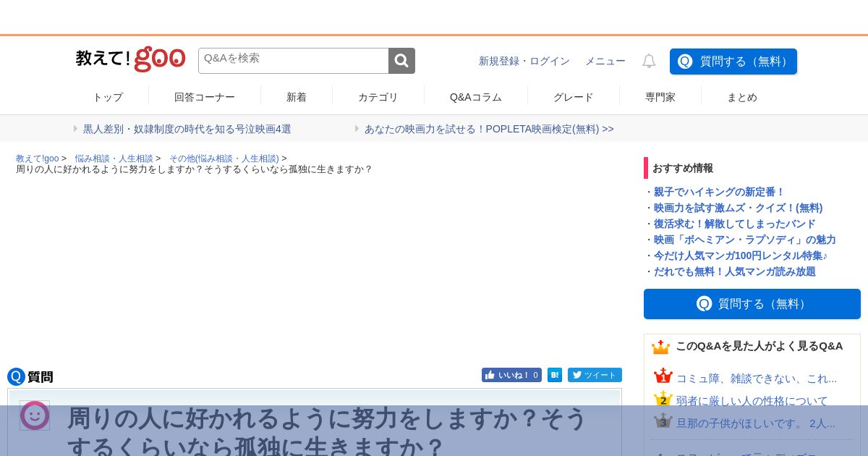Select the 新着 tab

point(297,97)
